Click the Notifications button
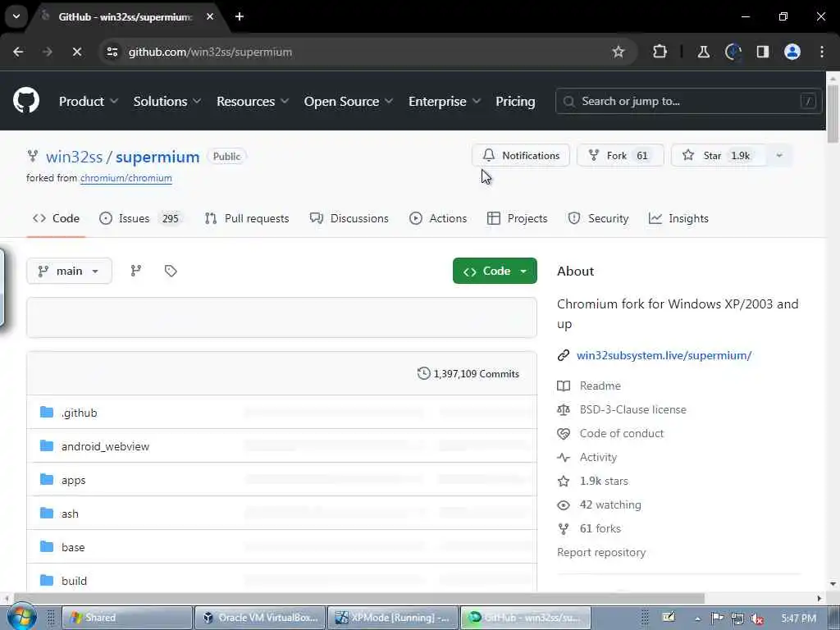Viewport: 840px width, 630px height. click(x=521, y=155)
